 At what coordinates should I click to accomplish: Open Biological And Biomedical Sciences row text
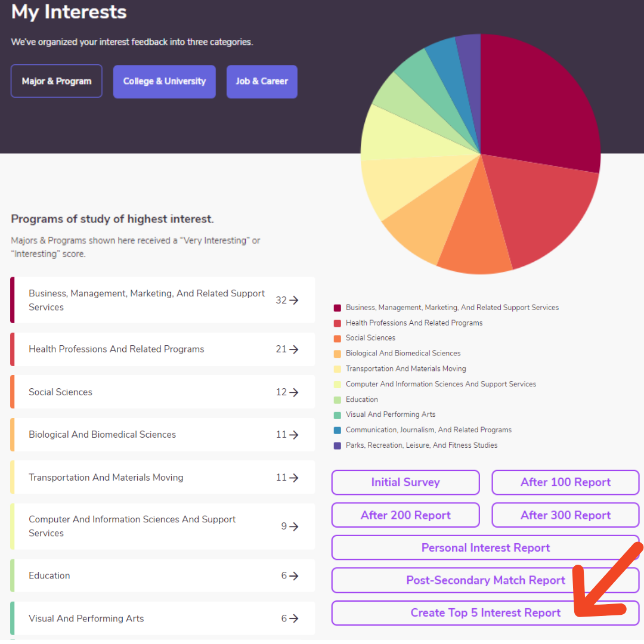(x=103, y=435)
